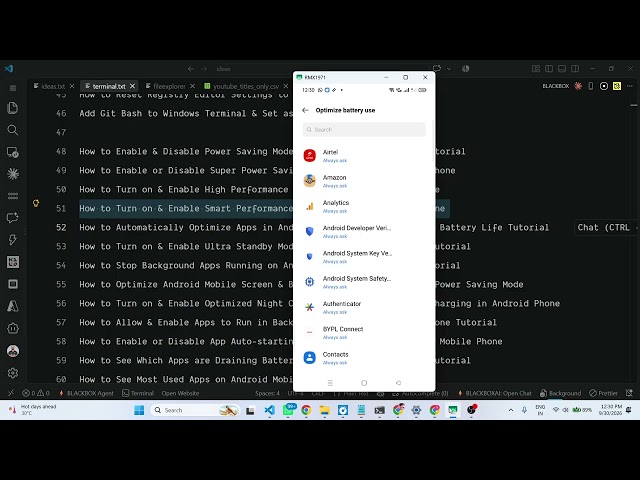Viewport: 640px width, 480px height.
Task: Select the Android Developer Veri... entry
Action: coord(364,231)
